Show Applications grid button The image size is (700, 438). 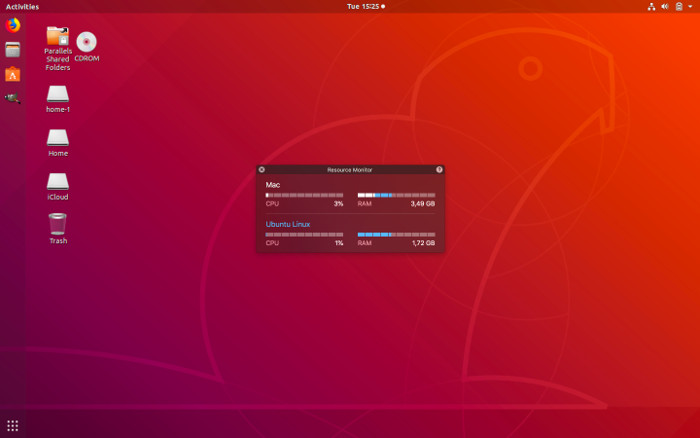click(12, 425)
